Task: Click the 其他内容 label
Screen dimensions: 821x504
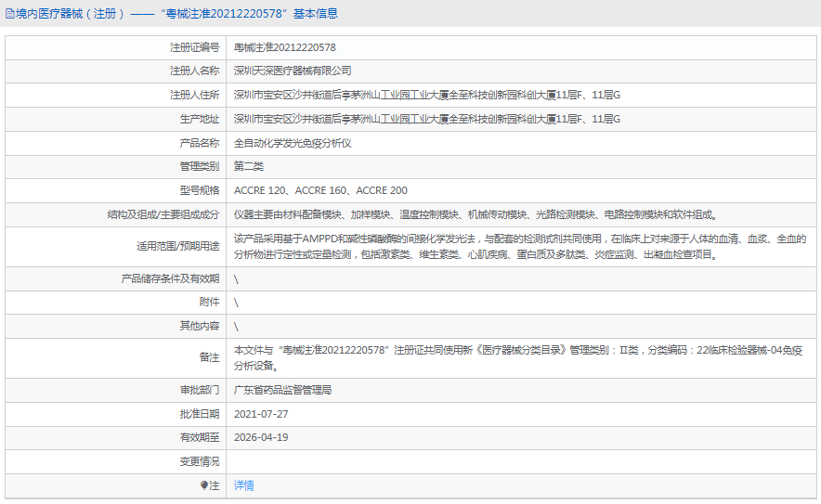Action: pyautogui.click(x=200, y=327)
